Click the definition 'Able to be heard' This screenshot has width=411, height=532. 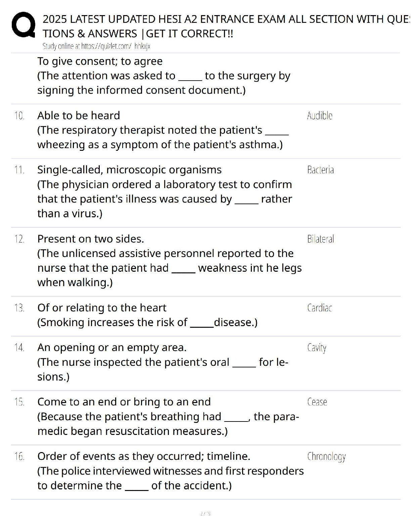[79, 116]
